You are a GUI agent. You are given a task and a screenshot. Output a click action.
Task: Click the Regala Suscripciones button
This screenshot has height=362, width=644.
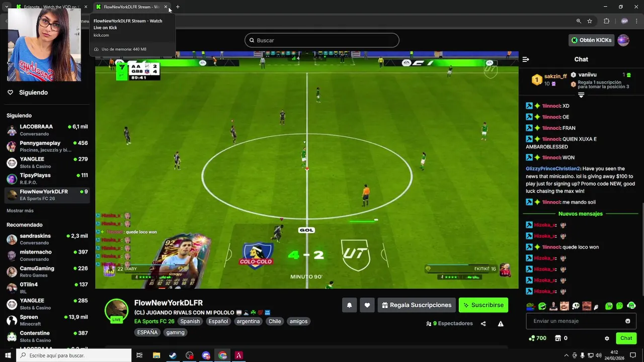point(416,305)
